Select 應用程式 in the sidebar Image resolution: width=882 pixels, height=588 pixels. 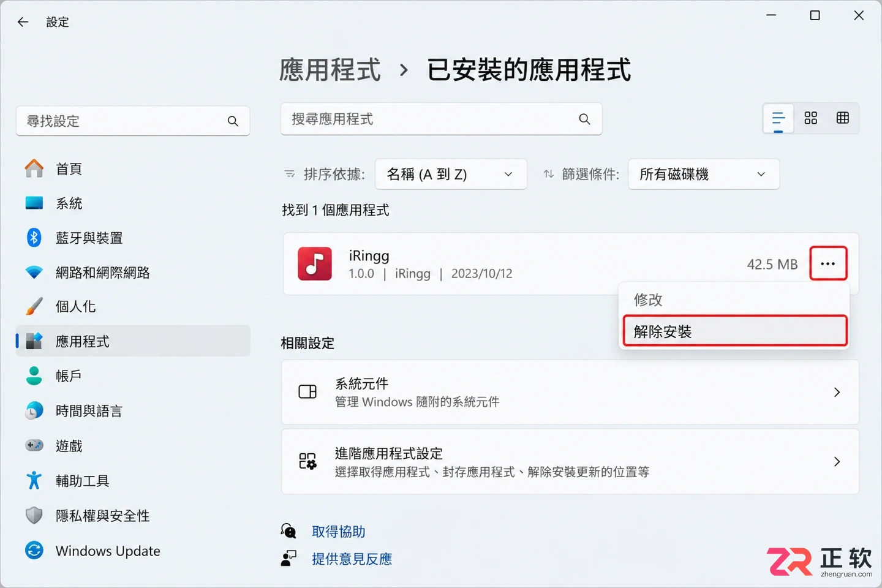point(134,341)
